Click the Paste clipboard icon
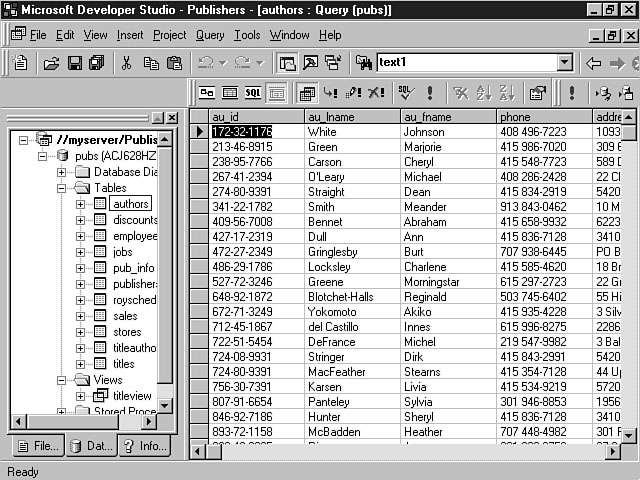This screenshot has height=480, width=640. click(174, 63)
